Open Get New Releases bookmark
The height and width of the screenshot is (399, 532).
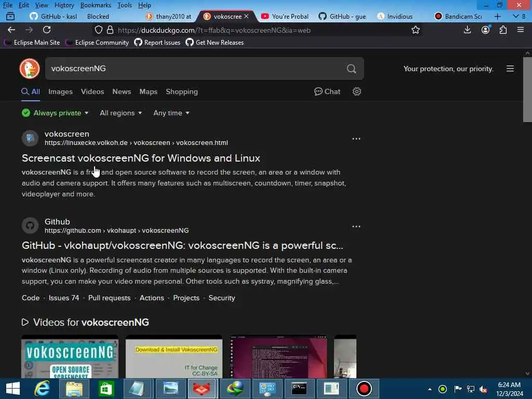click(x=215, y=43)
